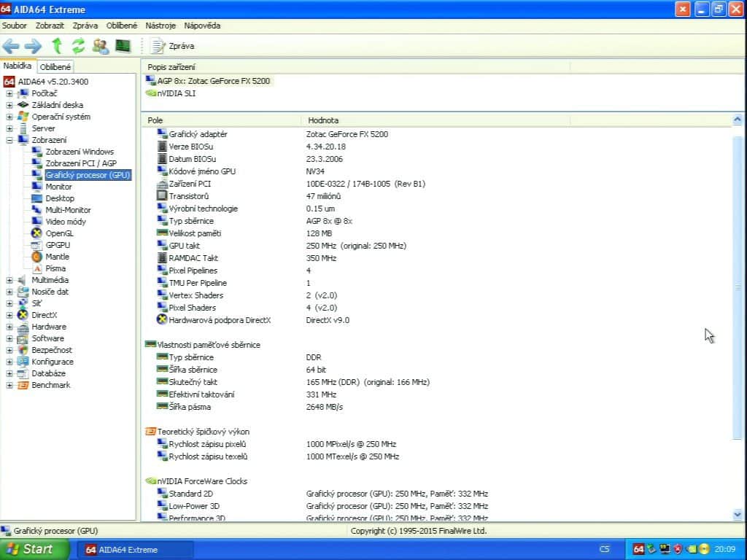This screenshot has height=560, width=747.
Task: Open the OSD panel monitor icon
Action: 123,46
